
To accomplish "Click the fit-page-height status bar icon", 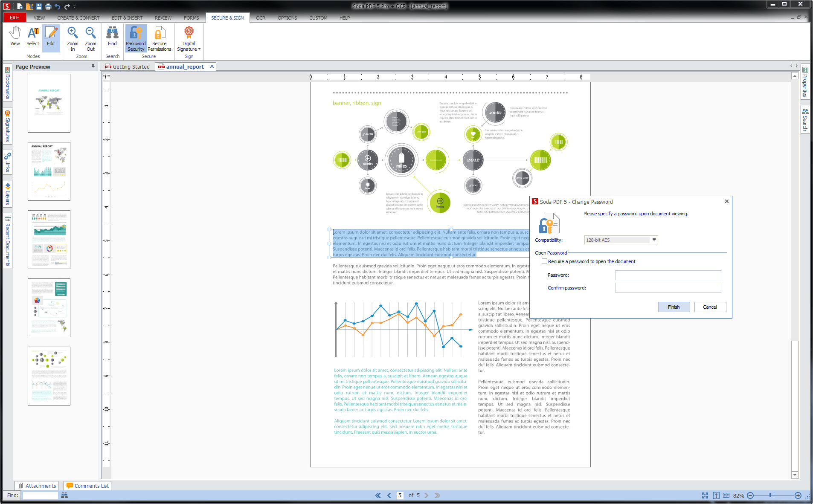I will (x=716, y=495).
